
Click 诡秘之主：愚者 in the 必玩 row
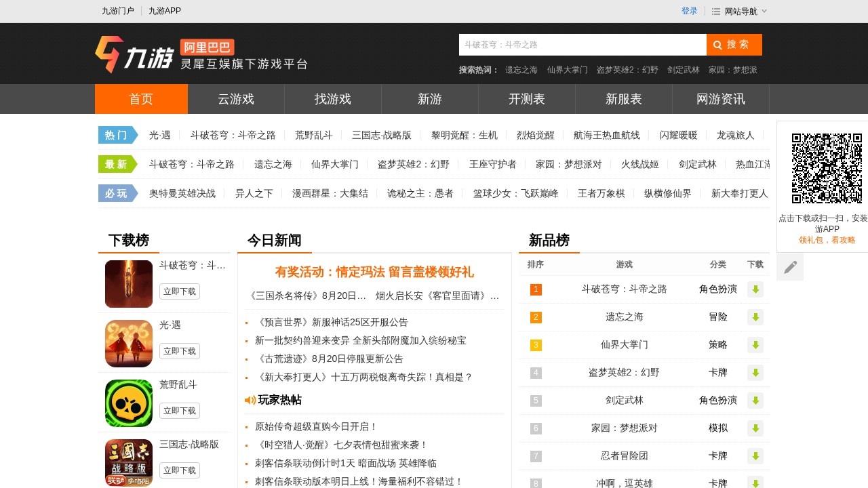coord(420,193)
